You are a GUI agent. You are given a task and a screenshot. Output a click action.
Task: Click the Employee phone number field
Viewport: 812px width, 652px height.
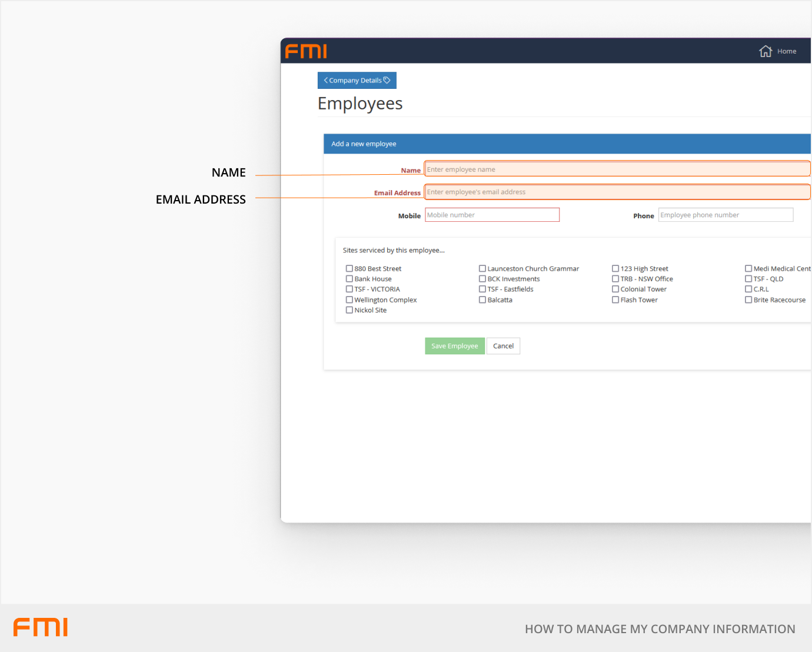[x=725, y=215]
